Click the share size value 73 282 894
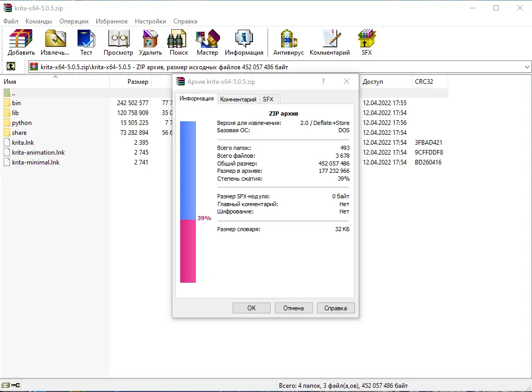The width and height of the screenshot is (532, 392). click(134, 132)
